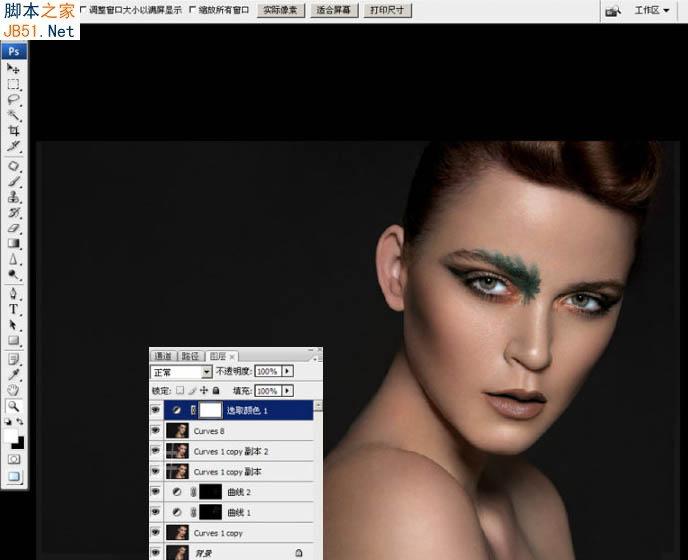Open the fill slider arrow
The image size is (688, 560).
click(x=287, y=391)
